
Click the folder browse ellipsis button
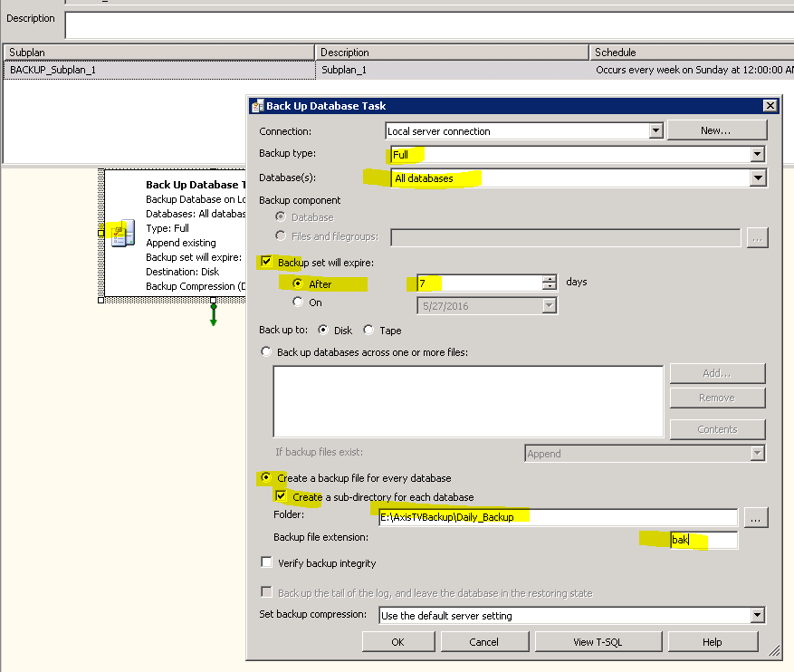click(755, 518)
